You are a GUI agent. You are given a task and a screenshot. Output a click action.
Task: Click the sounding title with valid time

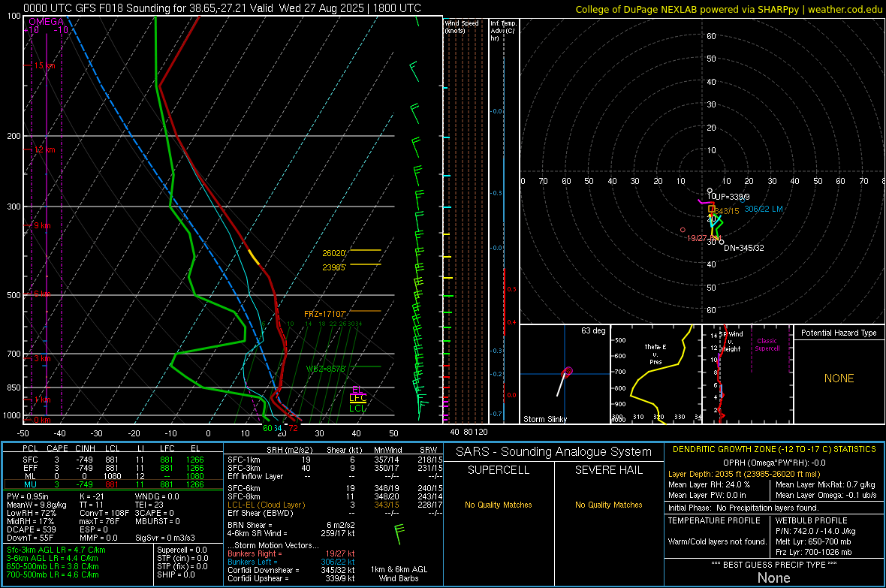[x=222, y=8]
